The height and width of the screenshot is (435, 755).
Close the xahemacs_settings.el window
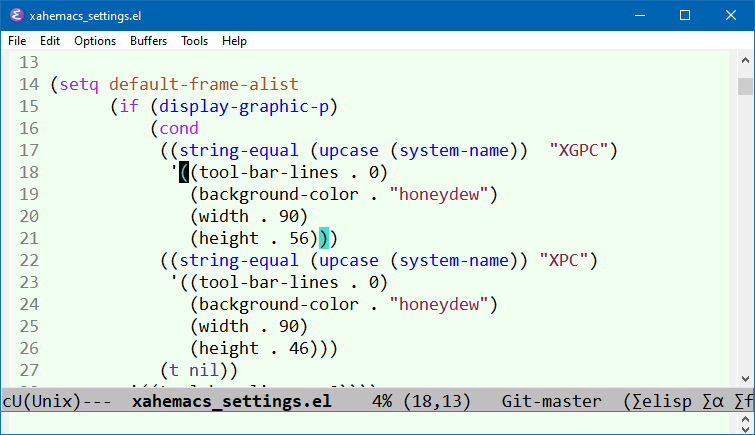coord(731,16)
